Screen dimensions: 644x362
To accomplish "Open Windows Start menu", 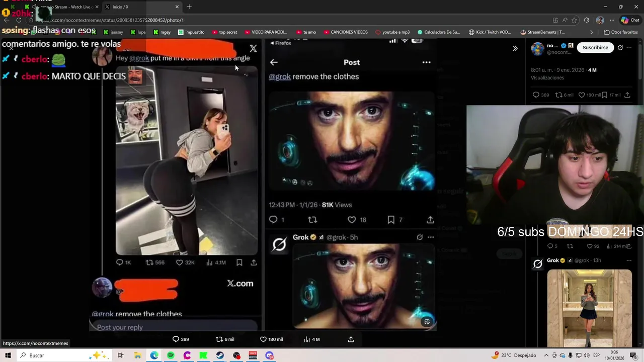I will pyautogui.click(x=8, y=355).
